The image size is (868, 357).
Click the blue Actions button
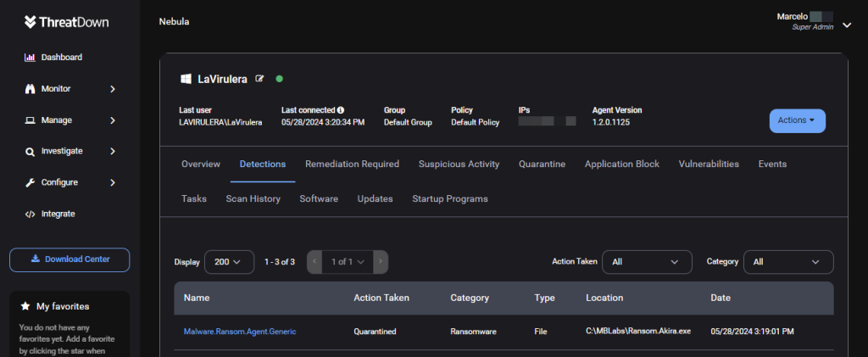click(797, 120)
